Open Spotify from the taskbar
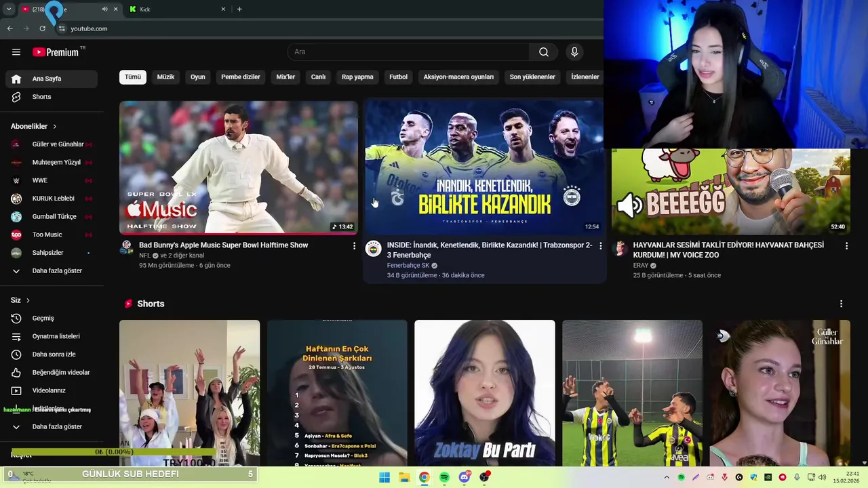This screenshot has width=868, height=488. (x=444, y=477)
